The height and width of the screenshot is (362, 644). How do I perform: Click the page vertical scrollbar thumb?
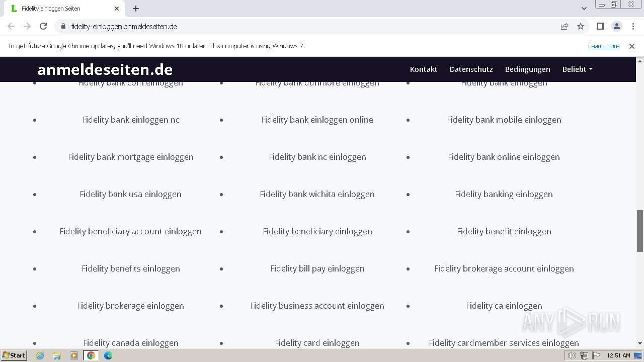tap(640, 231)
